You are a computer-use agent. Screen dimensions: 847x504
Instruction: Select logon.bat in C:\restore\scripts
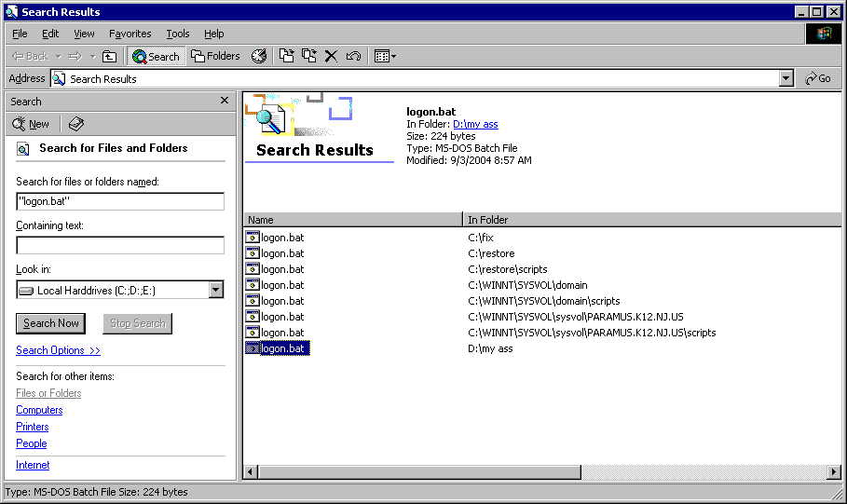282,269
